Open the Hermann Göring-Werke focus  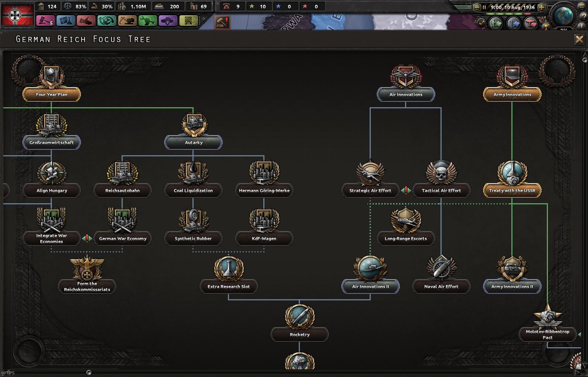[x=264, y=191]
